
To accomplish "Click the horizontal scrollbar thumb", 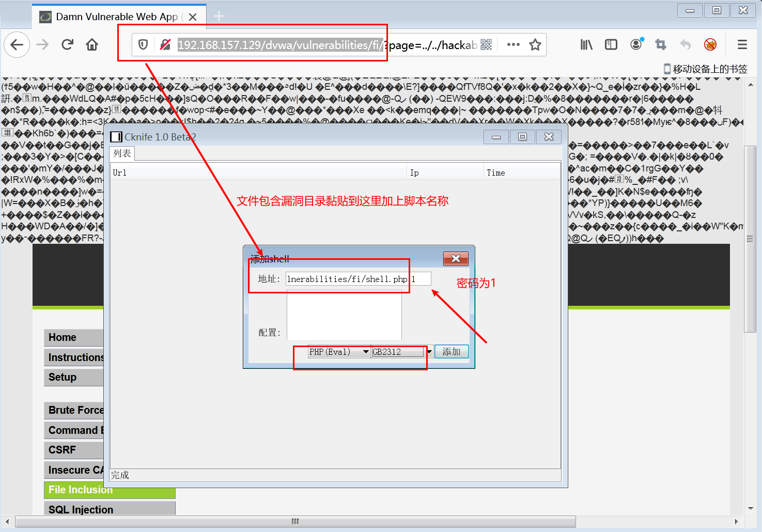I will 295,521.
